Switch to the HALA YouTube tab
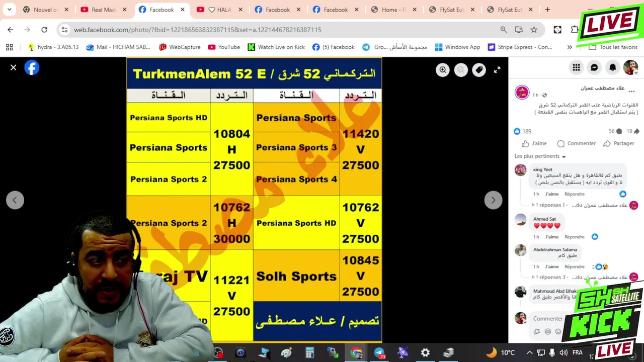This screenshot has height=362, width=644. (x=219, y=10)
